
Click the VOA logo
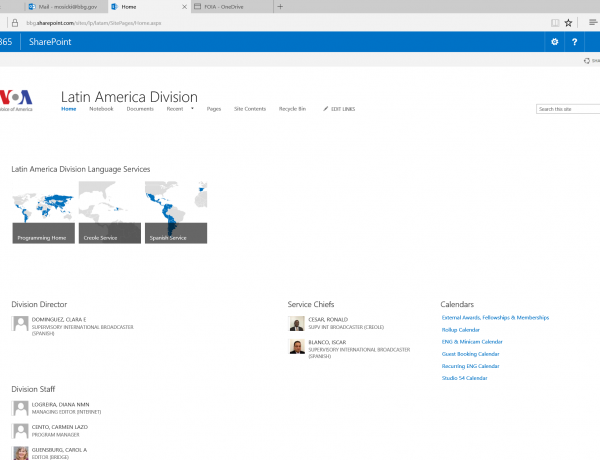click(x=16, y=100)
